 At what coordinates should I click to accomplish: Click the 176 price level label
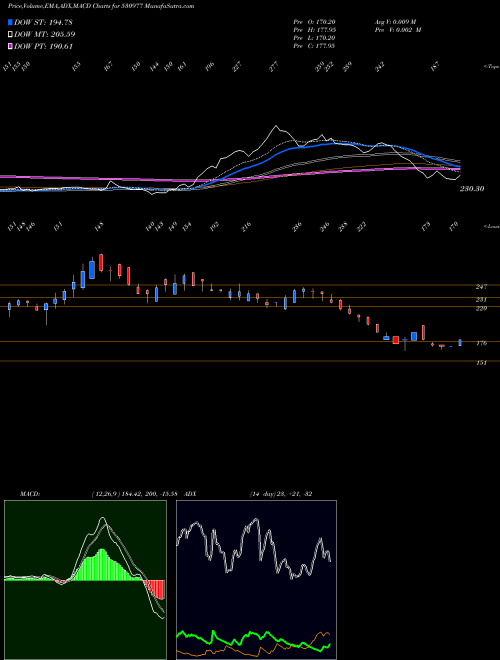pos(481,343)
